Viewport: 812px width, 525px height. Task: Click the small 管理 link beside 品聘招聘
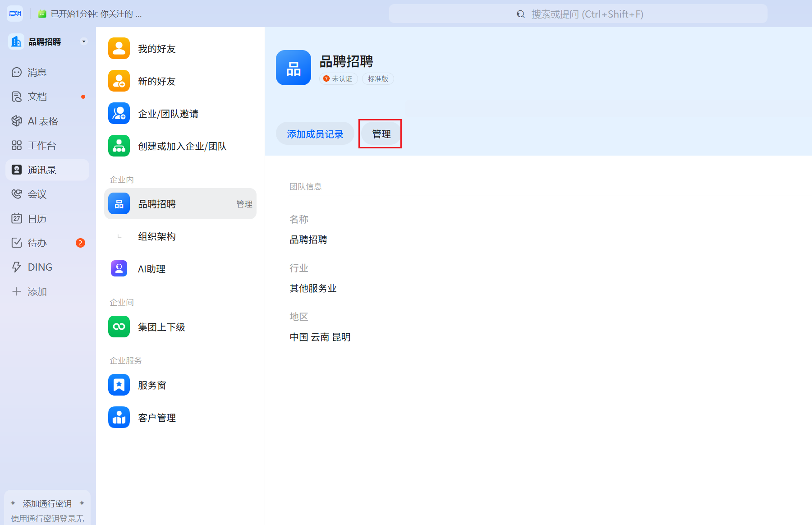coord(244,204)
